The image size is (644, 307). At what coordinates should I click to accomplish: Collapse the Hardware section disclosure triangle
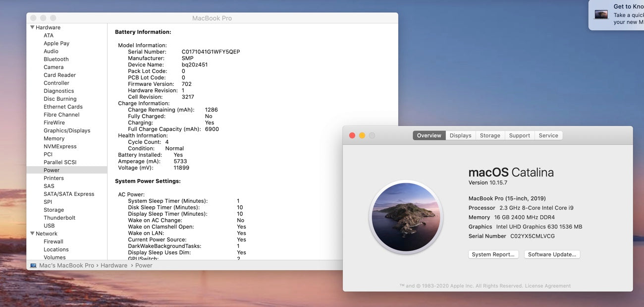33,28
